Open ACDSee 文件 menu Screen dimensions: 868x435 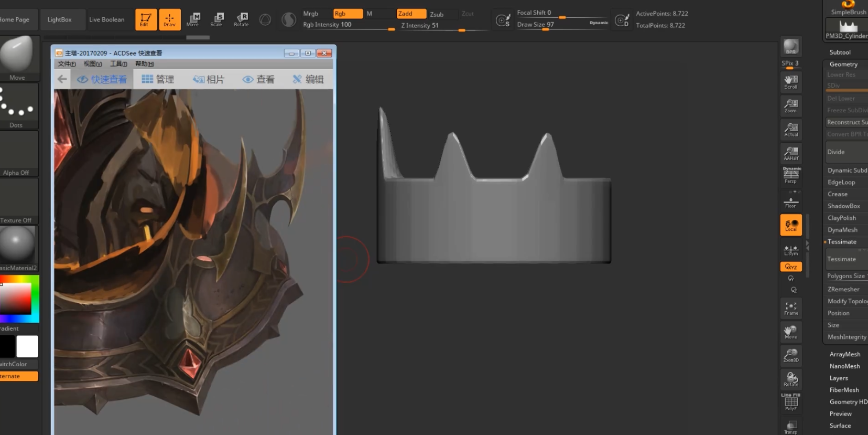coord(67,64)
